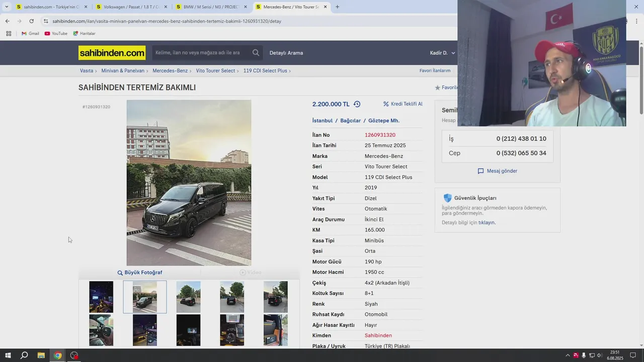Open the YouTube bookmark
644x362 pixels.
(56, 34)
